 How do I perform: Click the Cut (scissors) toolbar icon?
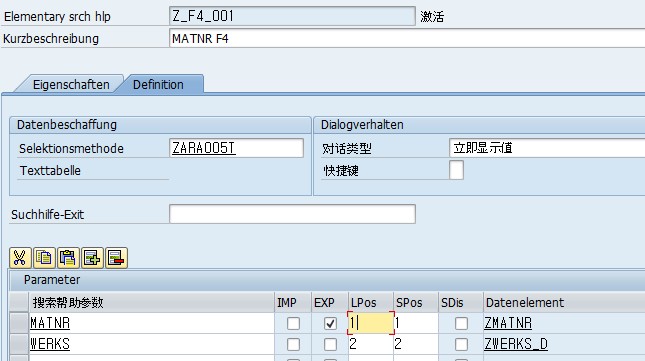click(x=20, y=258)
